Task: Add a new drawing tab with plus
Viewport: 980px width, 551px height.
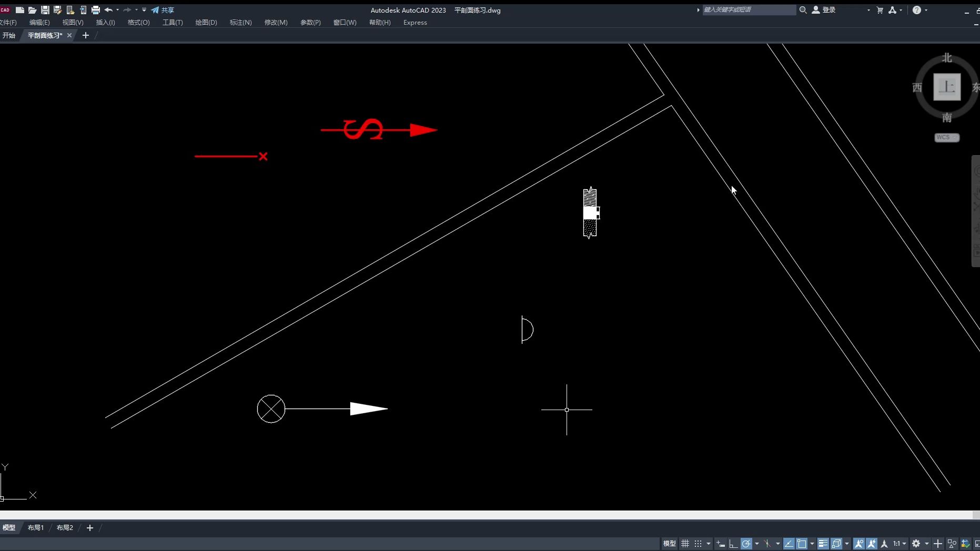Action: point(86,35)
